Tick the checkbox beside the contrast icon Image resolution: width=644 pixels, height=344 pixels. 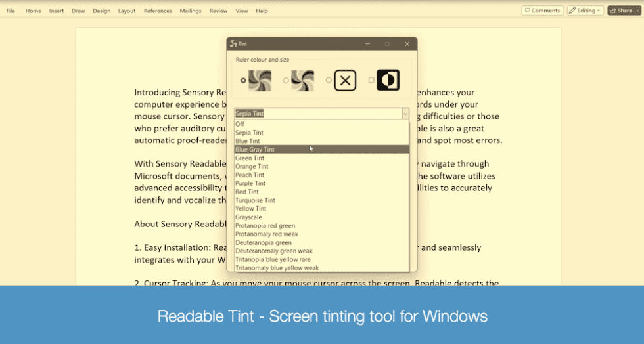(x=371, y=81)
